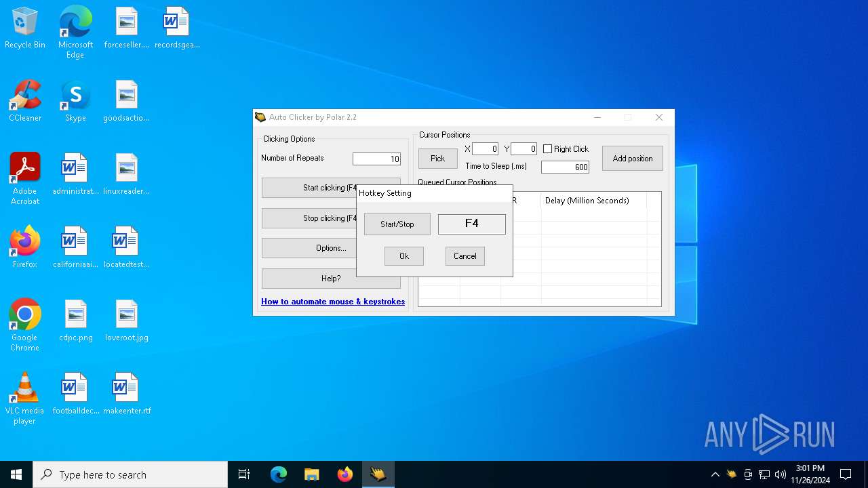Image resolution: width=868 pixels, height=488 pixels.
Task: Click the Start/Stop hotkey button
Action: [x=397, y=224]
